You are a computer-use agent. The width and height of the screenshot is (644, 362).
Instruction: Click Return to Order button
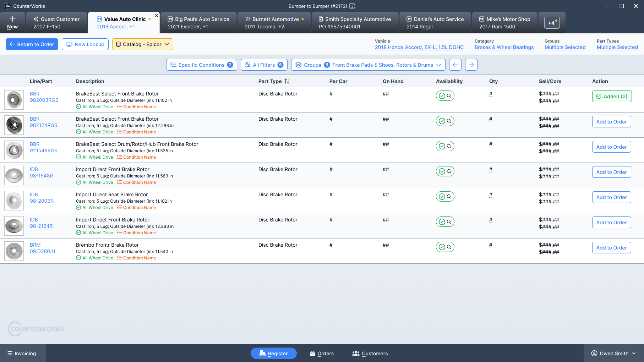tap(32, 44)
